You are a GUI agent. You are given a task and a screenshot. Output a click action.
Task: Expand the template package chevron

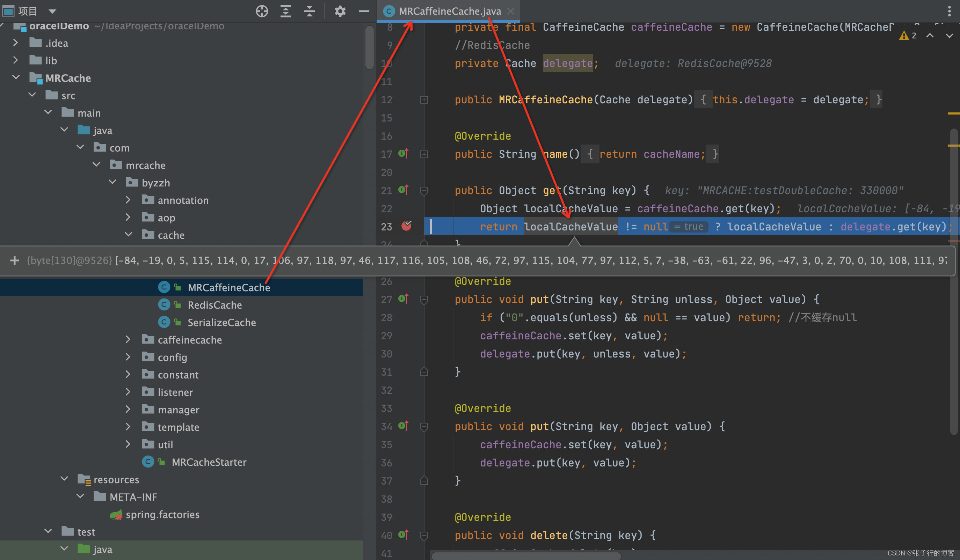(128, 426)
